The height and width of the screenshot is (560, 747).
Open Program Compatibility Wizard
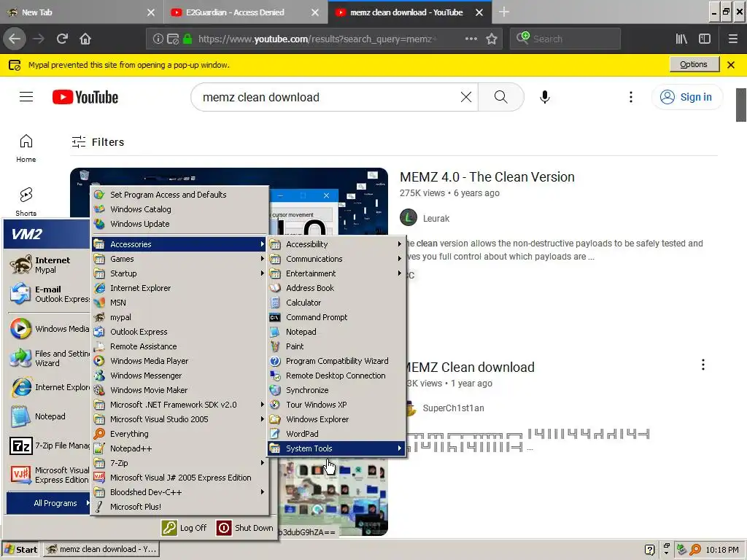point(337,361)
